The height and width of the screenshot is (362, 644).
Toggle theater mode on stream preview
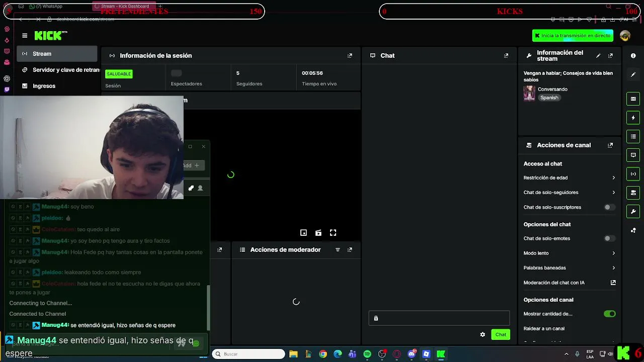tap(318, 233)
